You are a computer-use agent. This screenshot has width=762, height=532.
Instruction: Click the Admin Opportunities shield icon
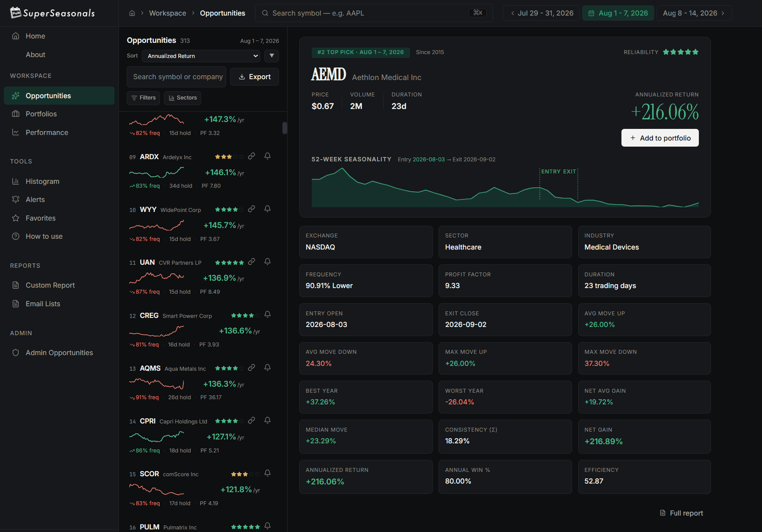tap(16, 353)
